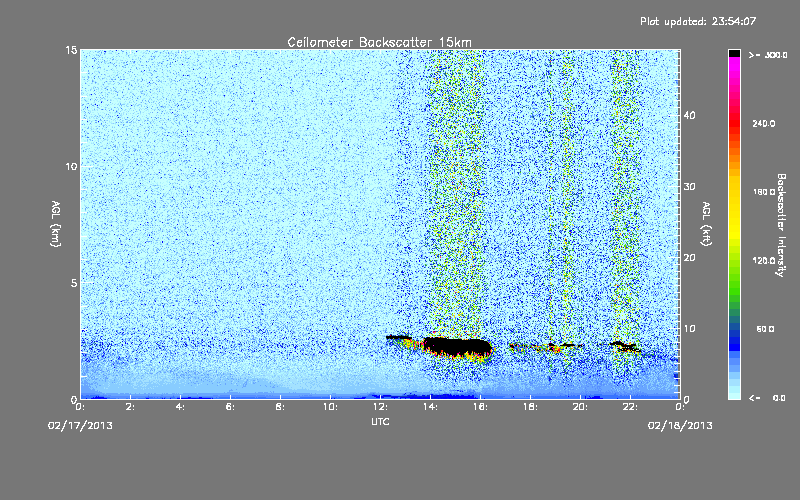This screenshot has width=800, height=500.
Task: Click the end date label 02/18/2013
Action: pos(680,425)
